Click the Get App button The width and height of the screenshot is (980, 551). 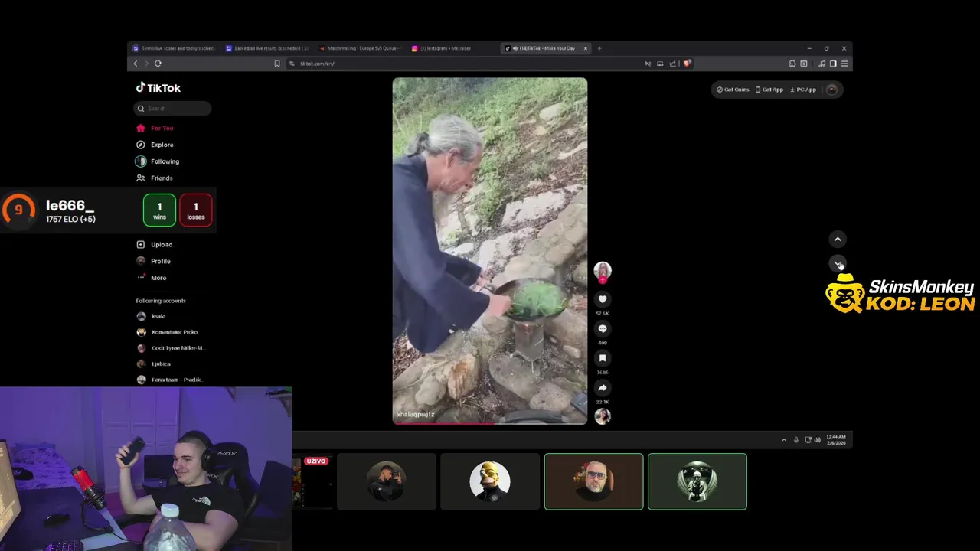point(769,90)
